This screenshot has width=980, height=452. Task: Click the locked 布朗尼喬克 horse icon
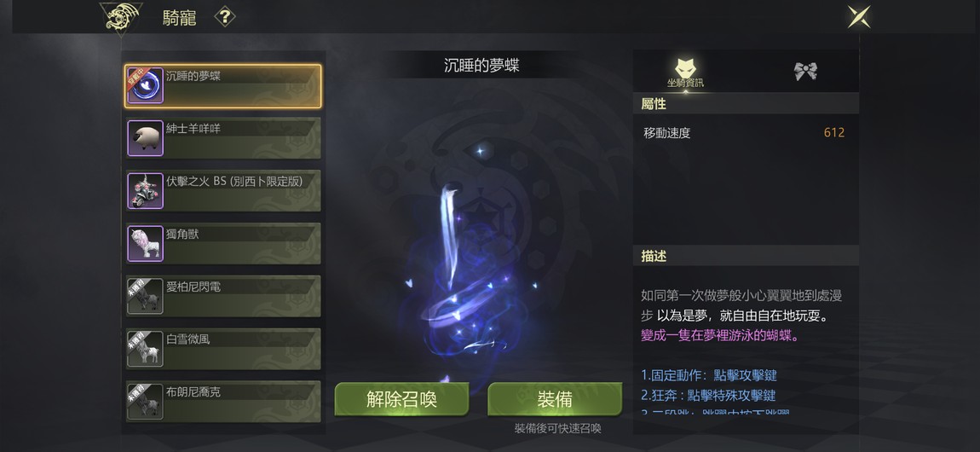pyautogui.click(x=146, y=402)
